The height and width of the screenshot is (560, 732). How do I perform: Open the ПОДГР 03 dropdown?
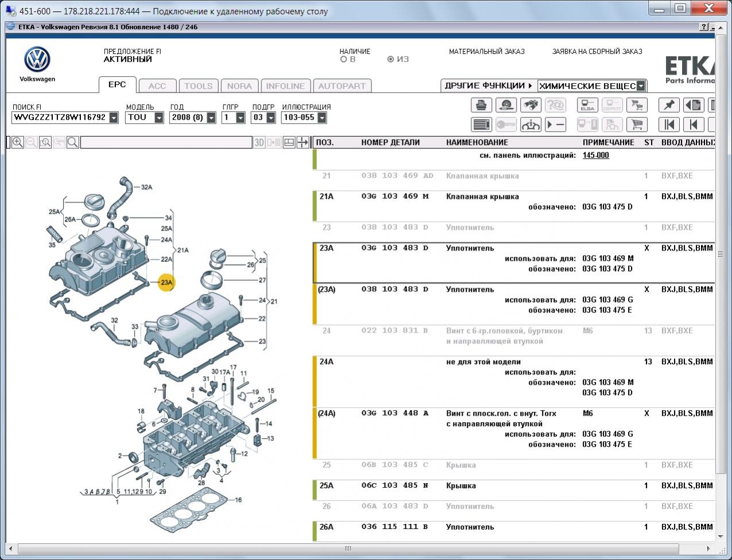coord(271,117)
